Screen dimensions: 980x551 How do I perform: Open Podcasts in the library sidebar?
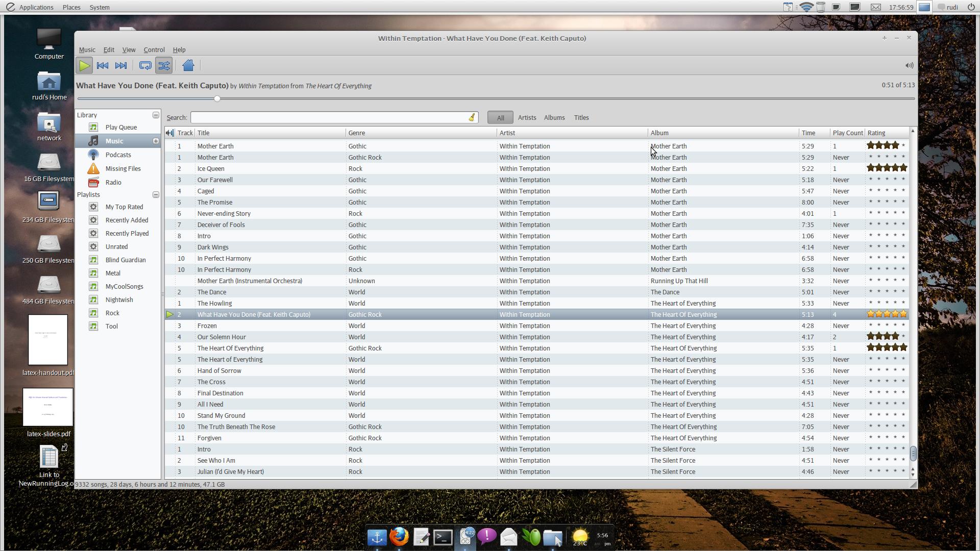pyautogui.click(x=118, y=155)
